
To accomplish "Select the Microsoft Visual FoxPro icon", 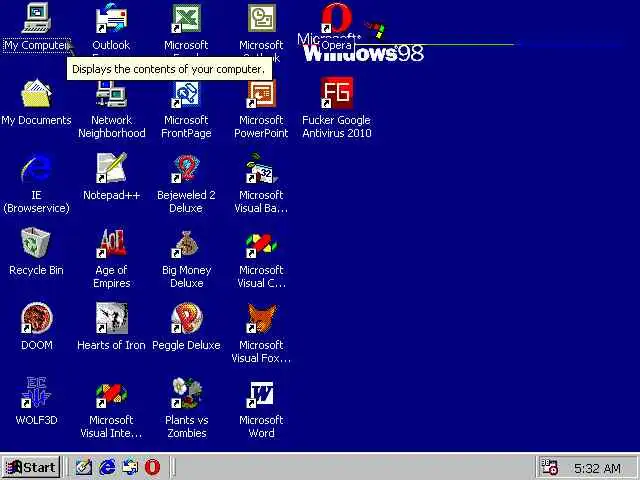I will click(262, 318).
